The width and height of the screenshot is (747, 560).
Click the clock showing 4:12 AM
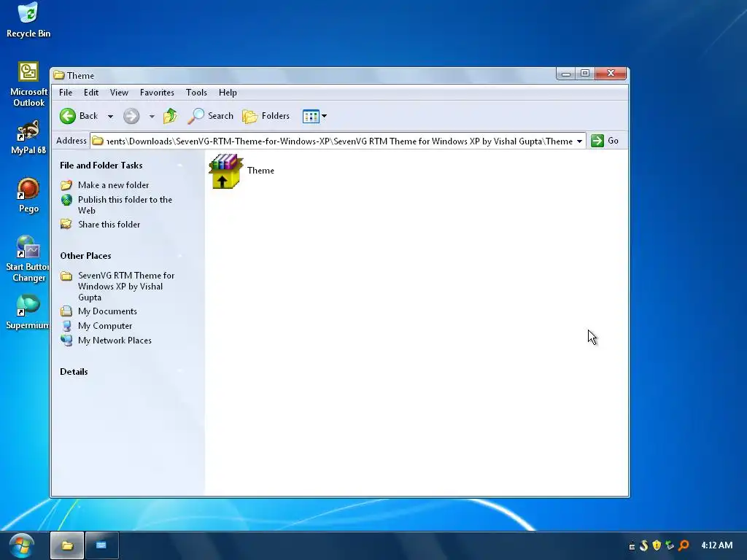(x=716, y=545)
